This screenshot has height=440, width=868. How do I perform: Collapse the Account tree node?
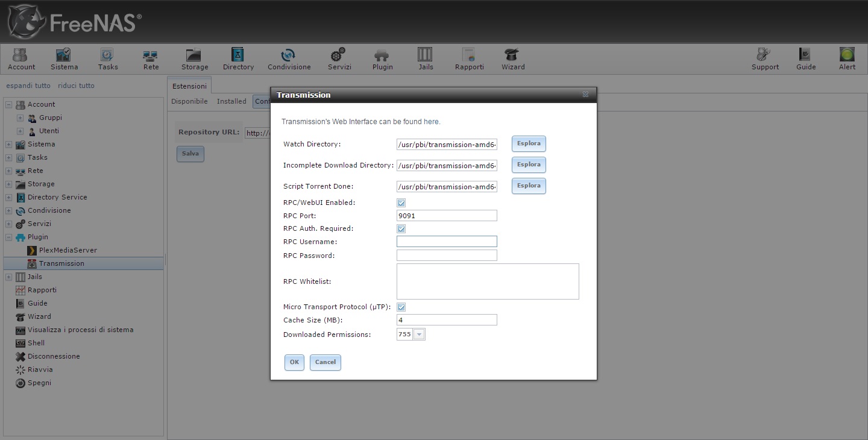(x=8, y=104)
